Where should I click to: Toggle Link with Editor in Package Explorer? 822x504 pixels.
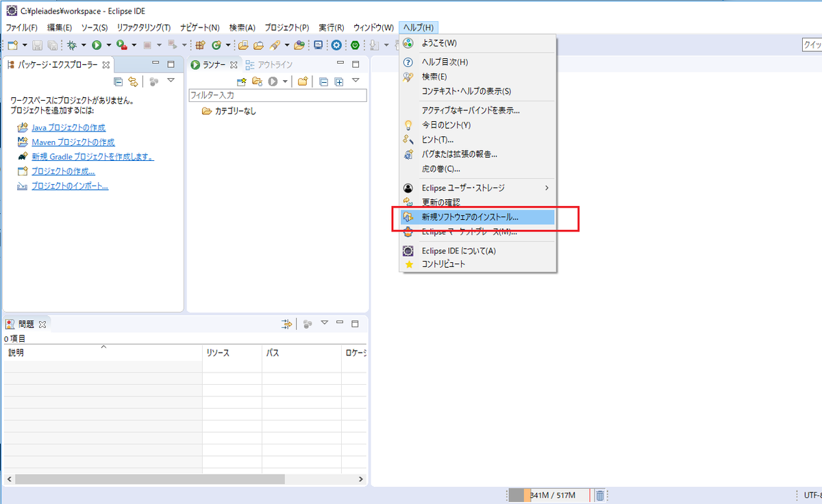[133, 81]
